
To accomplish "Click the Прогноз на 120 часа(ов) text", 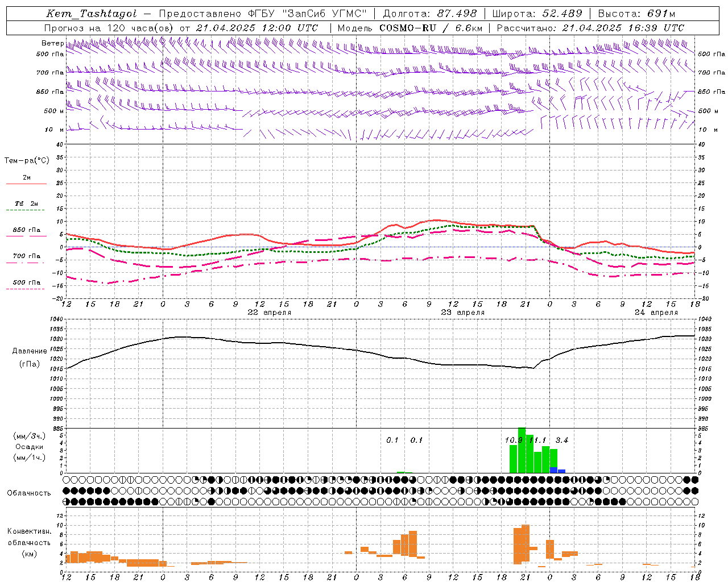I will [109, 28].
